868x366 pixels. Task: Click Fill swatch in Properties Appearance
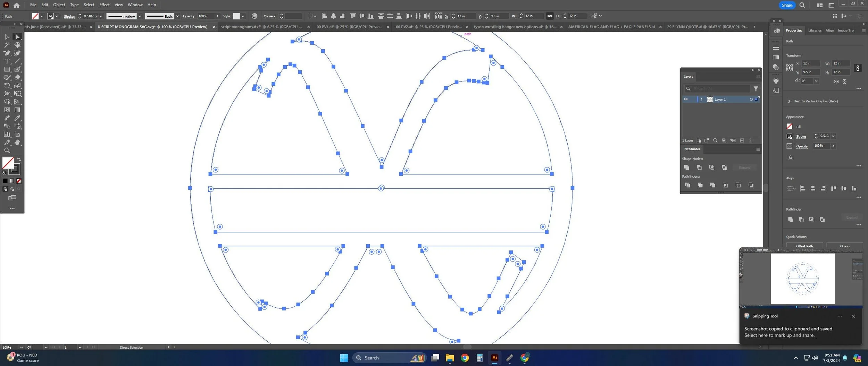789,126
